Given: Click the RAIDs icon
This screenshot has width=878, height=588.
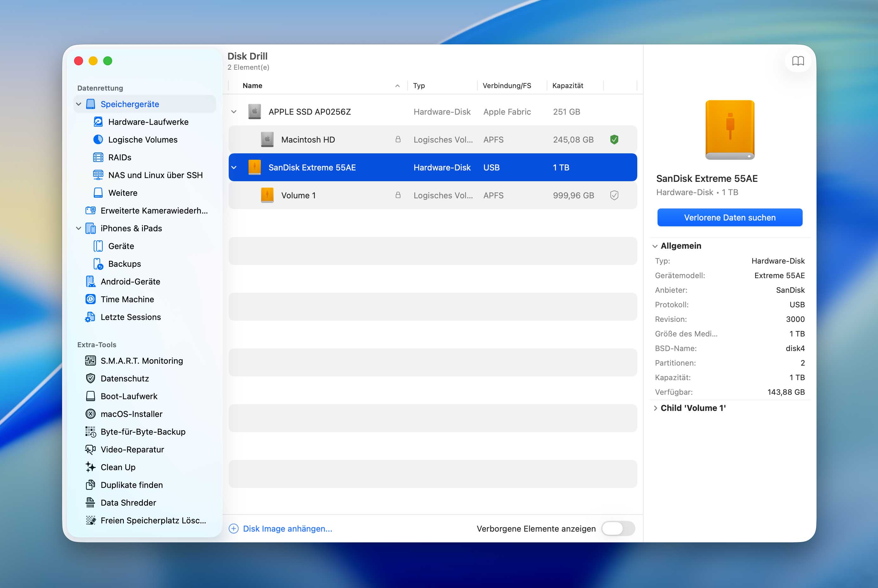Looking at the screenshot, I should (98, 157).
